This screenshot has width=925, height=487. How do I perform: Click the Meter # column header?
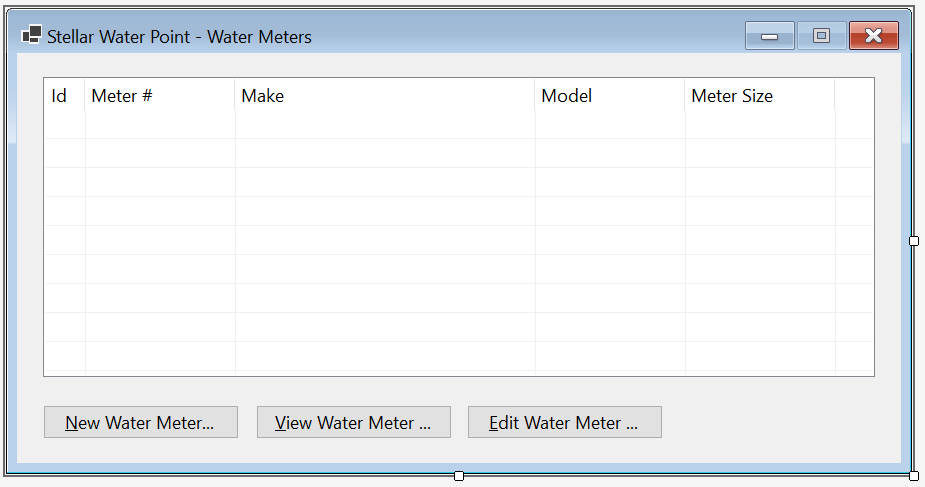point(160,96)
